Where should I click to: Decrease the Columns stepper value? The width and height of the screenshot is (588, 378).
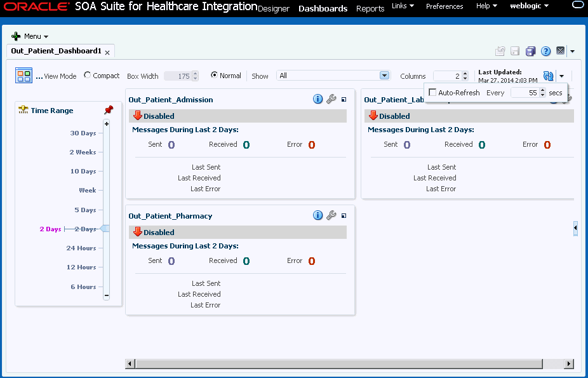tap(465, 78)
